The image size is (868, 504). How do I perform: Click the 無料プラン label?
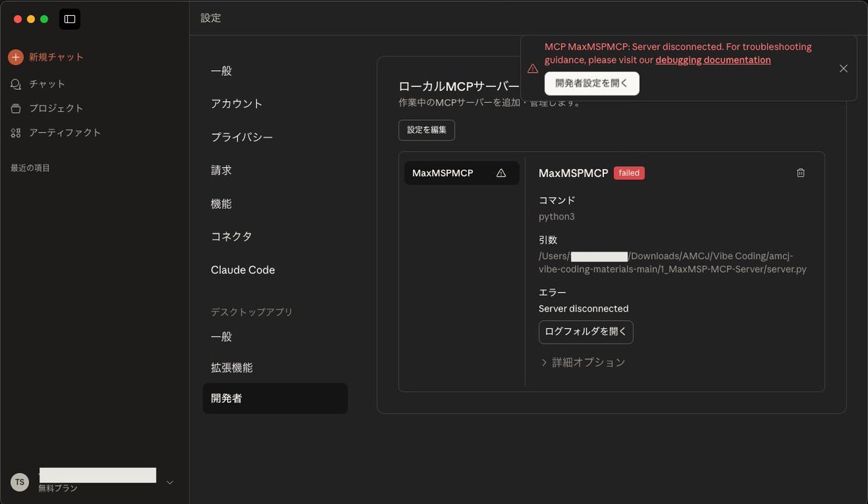click(58, 489)
